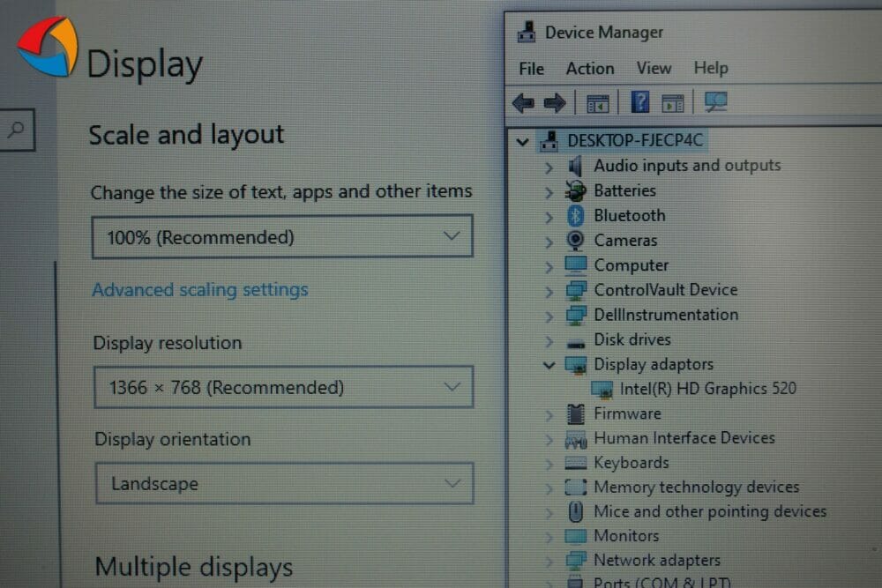Image resolution: width=882 pixels, height=588 pixels.
Task: Click the show/hide console tree toolbar icon
Action: 597,104
